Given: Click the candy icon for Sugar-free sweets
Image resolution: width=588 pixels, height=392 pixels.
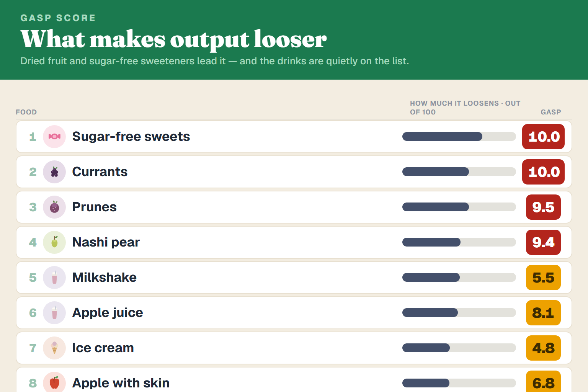Looking at the screenshot, I should coord(54,137).
